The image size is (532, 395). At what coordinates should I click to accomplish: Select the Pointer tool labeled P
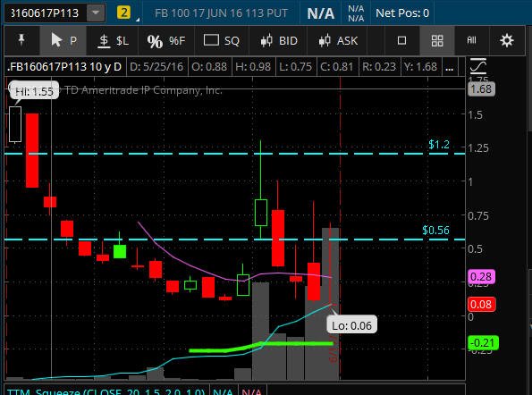pos(63,41)
